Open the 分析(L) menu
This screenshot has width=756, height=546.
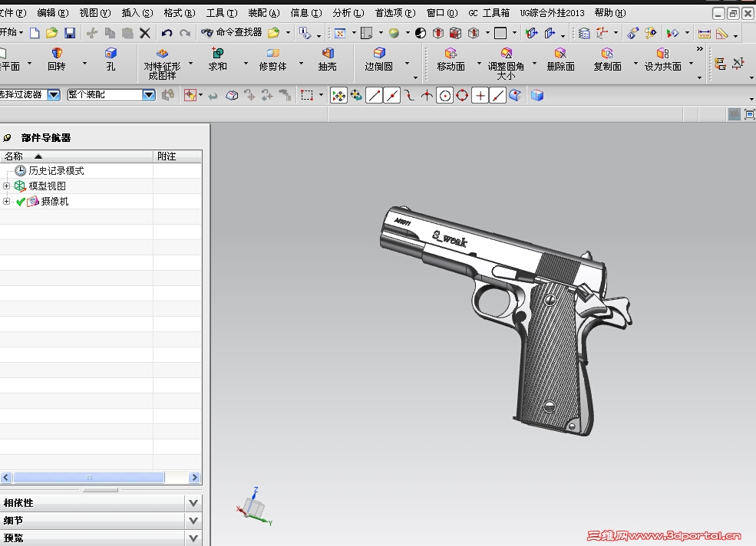click(348, 13)
